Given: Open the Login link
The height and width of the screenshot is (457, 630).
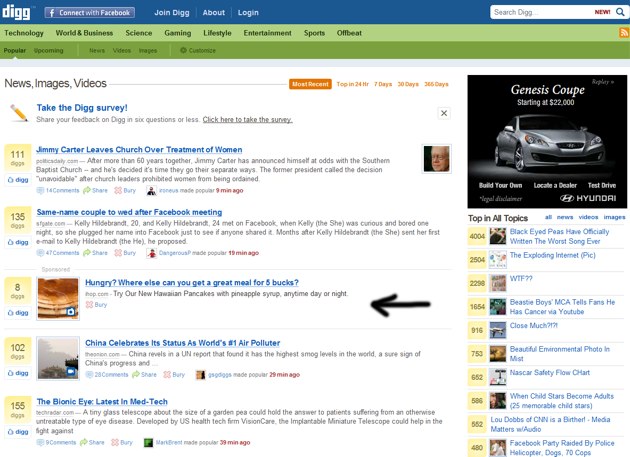Looking at the screenshot, I should coord(248,12).
